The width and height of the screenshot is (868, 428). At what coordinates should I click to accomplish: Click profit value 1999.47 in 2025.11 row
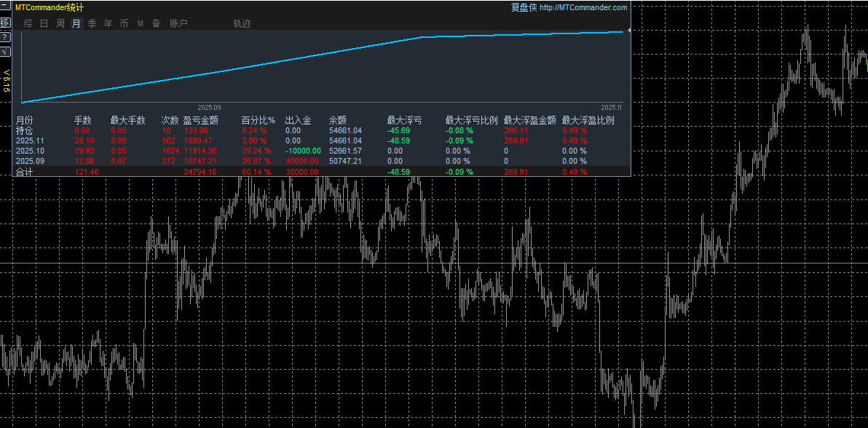click(197, 140)
